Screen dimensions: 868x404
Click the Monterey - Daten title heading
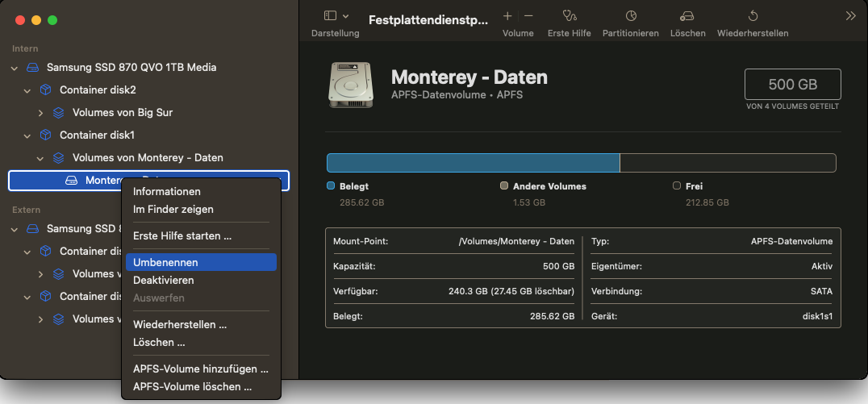point(469,77)
